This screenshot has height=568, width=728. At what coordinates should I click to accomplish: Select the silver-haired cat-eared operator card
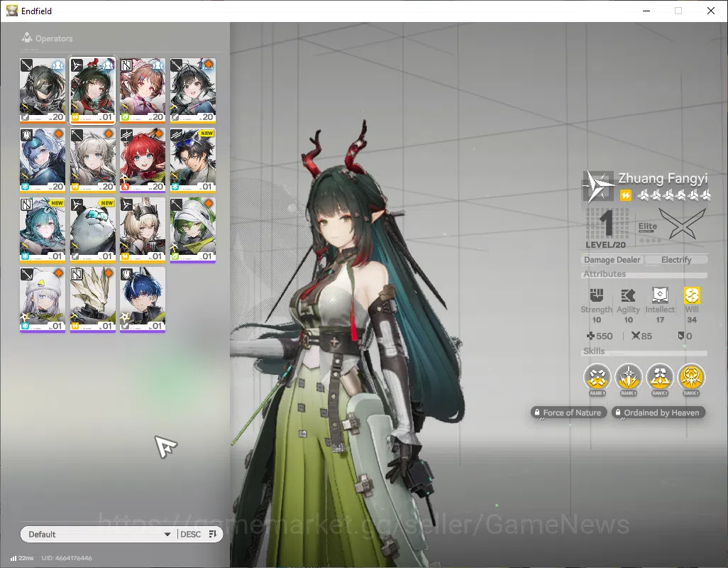pos(92,160)
